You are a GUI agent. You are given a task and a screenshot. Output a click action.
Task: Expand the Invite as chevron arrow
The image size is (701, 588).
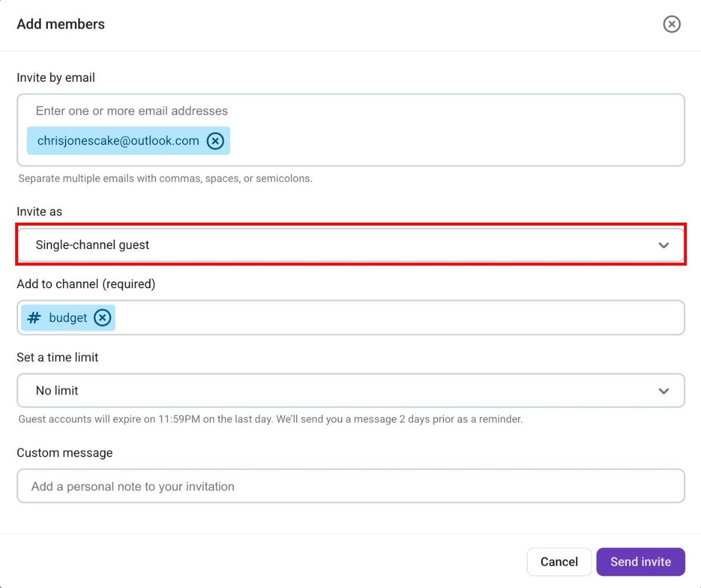tap(664, 245)
